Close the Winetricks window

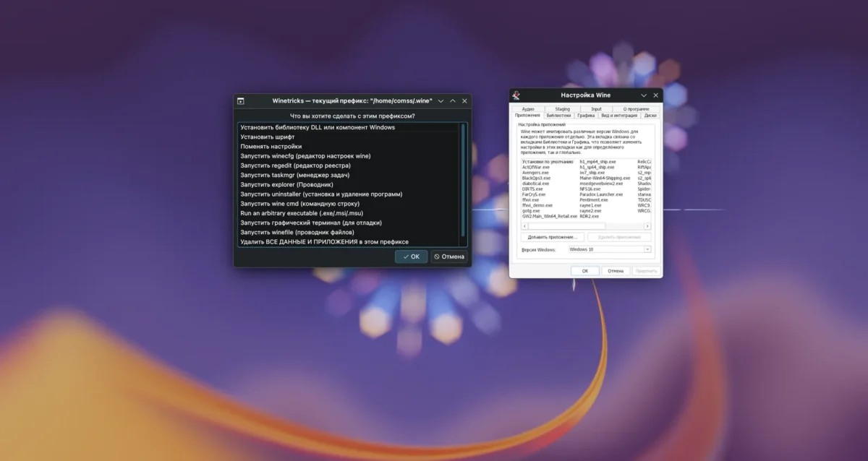point(464,101)
